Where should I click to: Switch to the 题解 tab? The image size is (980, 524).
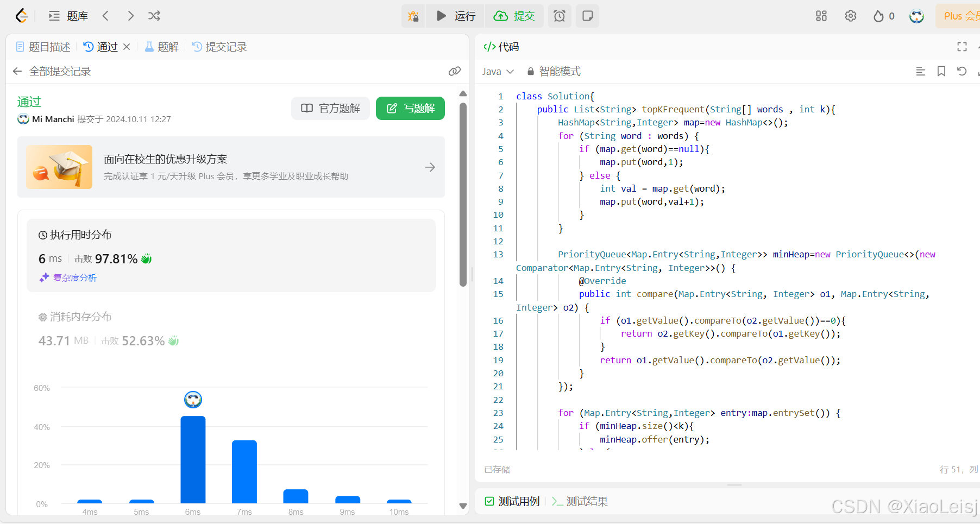click(162, 47)
